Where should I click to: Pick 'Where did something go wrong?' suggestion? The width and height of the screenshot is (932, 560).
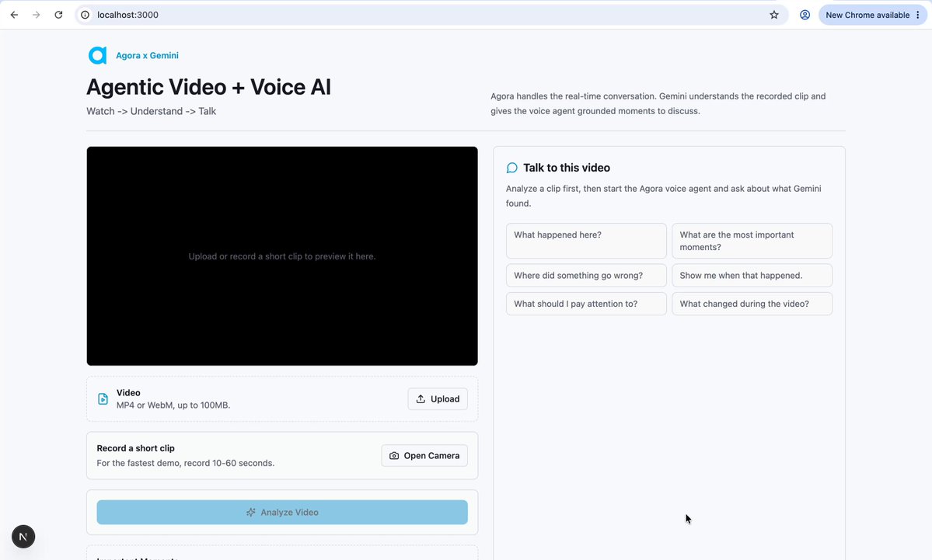click(x=586, y=276)
